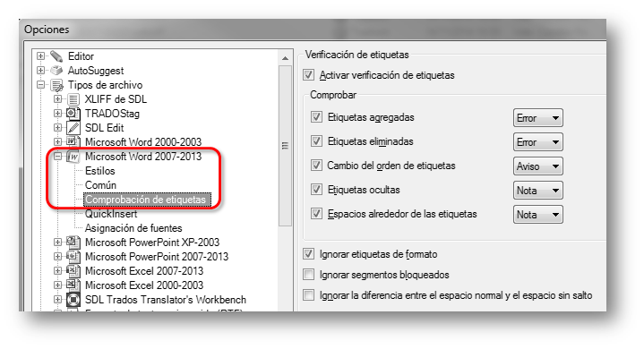
Task: Click the tree scrollbar up arrow
Action: coord(285,58)
